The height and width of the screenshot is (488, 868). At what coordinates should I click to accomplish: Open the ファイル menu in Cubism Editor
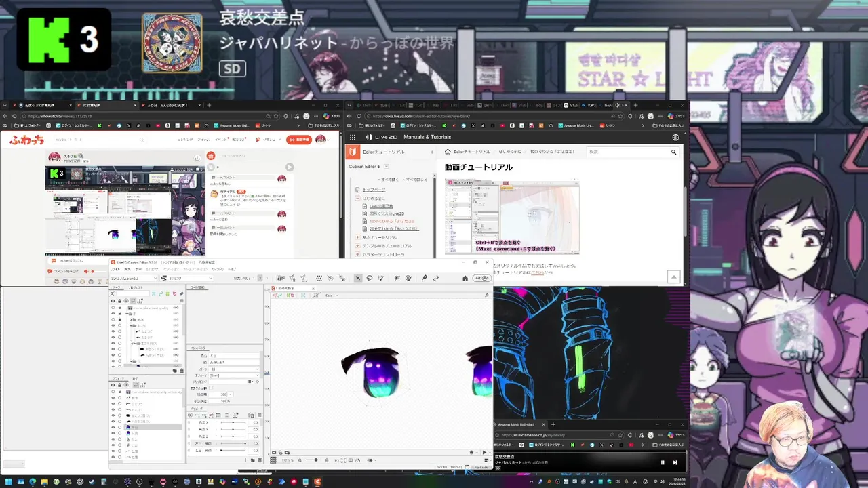[115, 270]
